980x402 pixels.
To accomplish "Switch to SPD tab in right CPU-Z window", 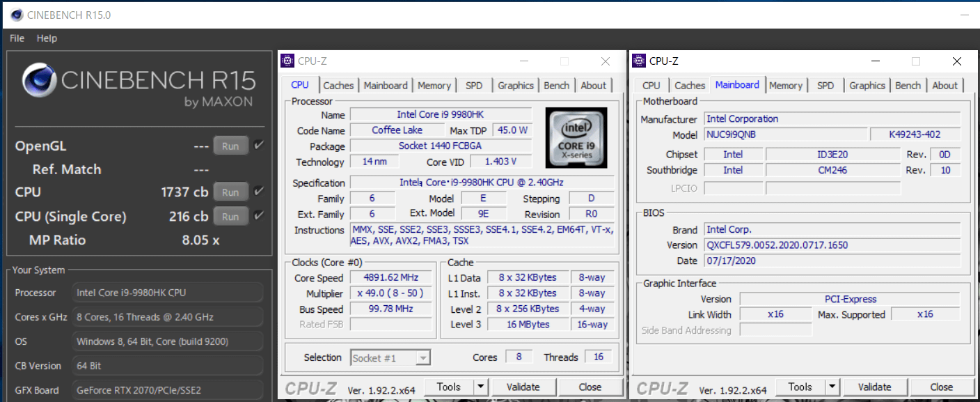I will pyautogui.click(x=825, y=86).
